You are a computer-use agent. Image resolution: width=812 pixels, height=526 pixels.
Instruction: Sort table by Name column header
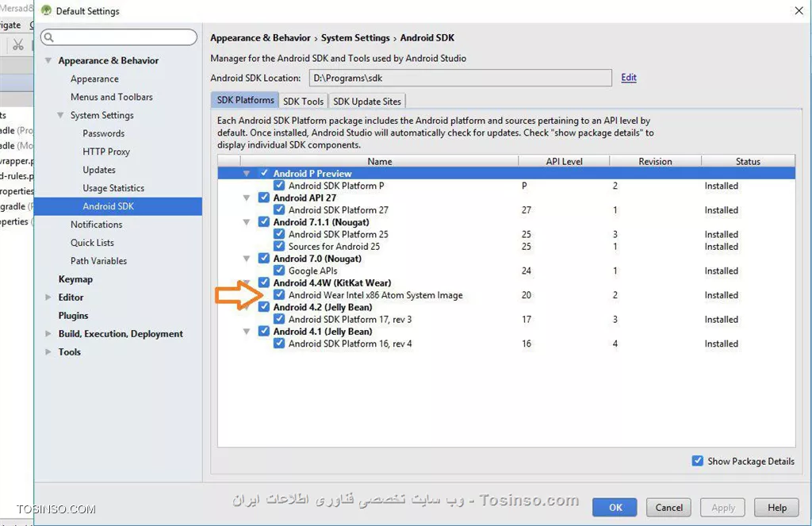(380, 161)
